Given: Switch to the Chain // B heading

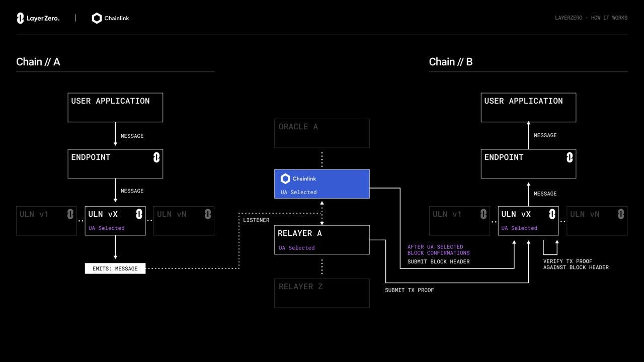Looking at the screenshot, I should pos(451,61).
